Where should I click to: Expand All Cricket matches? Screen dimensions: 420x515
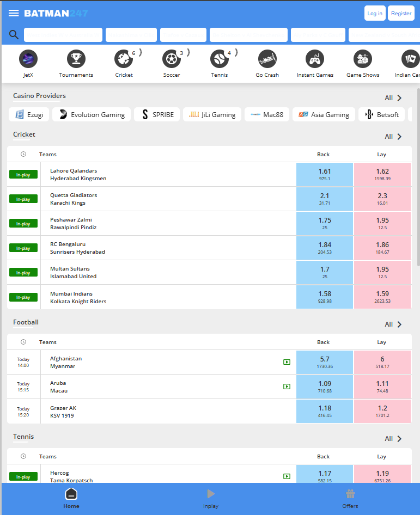tap(393, 137)
